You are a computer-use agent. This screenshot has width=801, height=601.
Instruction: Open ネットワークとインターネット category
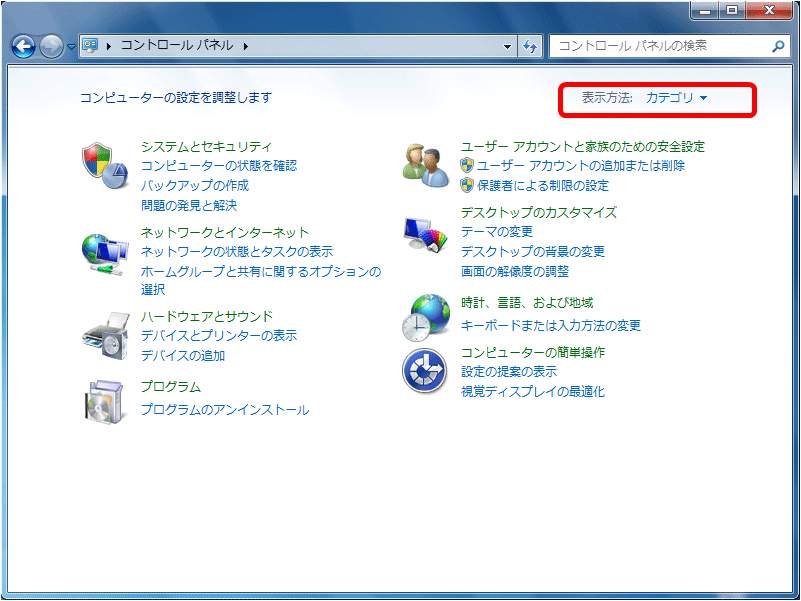pyautogui.click(x=225, y=233)
